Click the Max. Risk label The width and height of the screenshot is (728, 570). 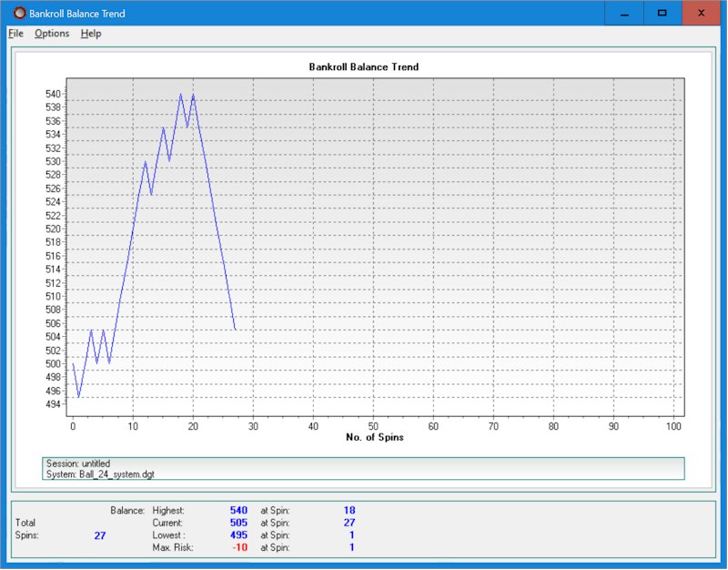(x=173, y=548)
